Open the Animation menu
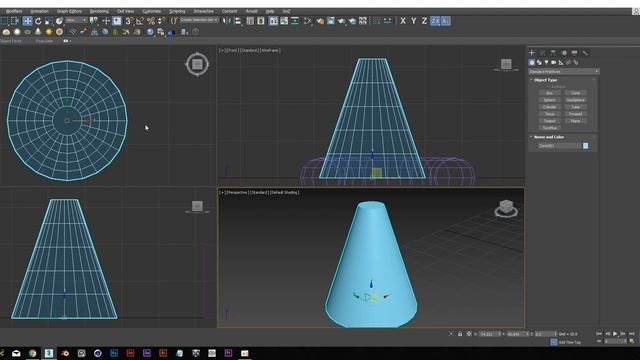The width and height of the screenshot is (640, 360). tap(40, 11)
